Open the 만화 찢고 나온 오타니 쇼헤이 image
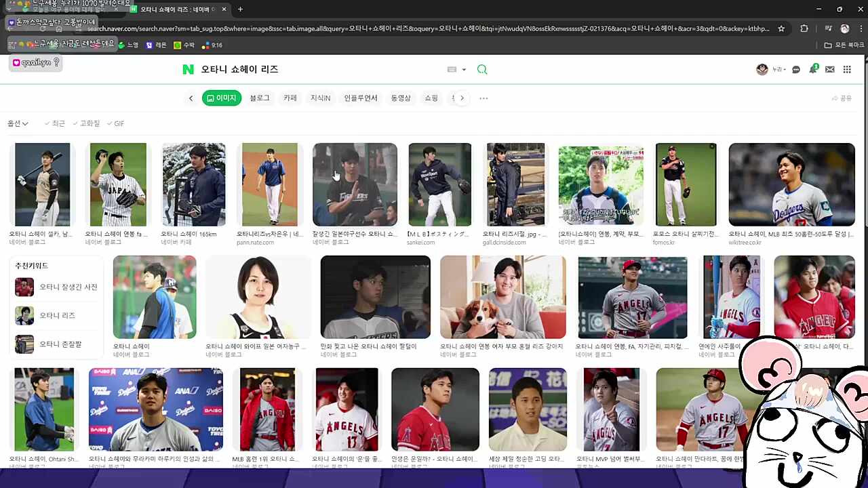Image resolution: width=868 pixels, height=488 pixels. pyautogui.click(x=375, y=297)
